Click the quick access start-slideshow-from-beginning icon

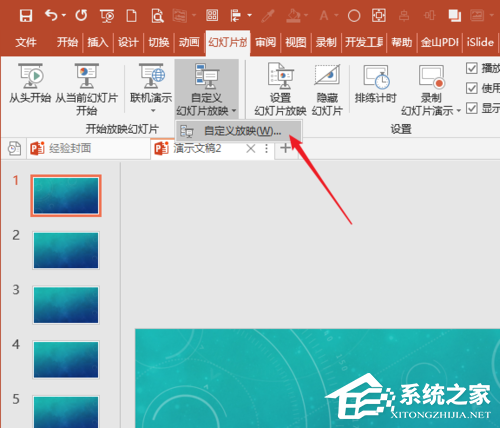coord(107,16)
